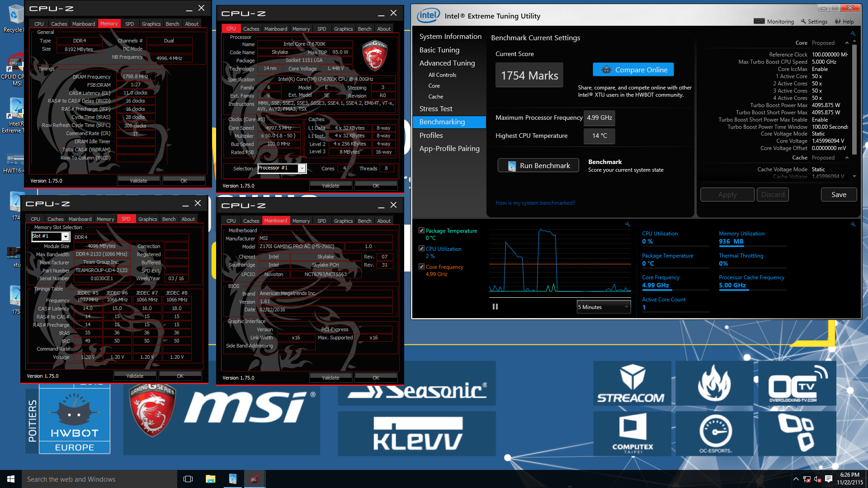Click Validate in CPU-Z CPU window
Screen dimensions: 868x488
point(330,186)
